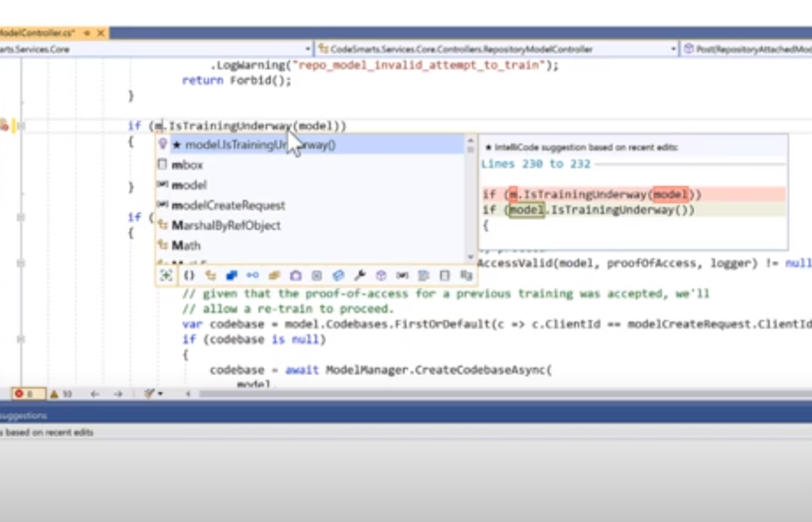The image size is (812, 522).
Task: Select the code snippets filter icon
Action: (x=423, y=275)
